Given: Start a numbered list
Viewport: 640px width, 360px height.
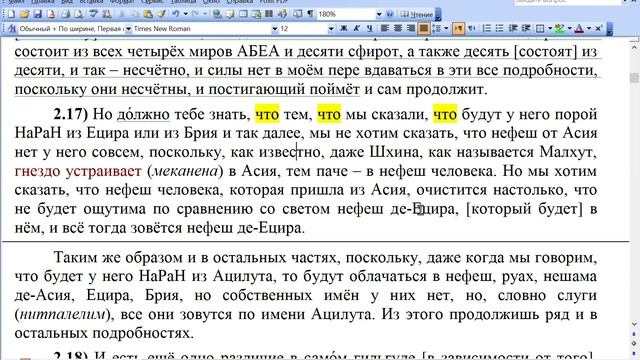Looking at the screenshot, I should pos(487,28).
